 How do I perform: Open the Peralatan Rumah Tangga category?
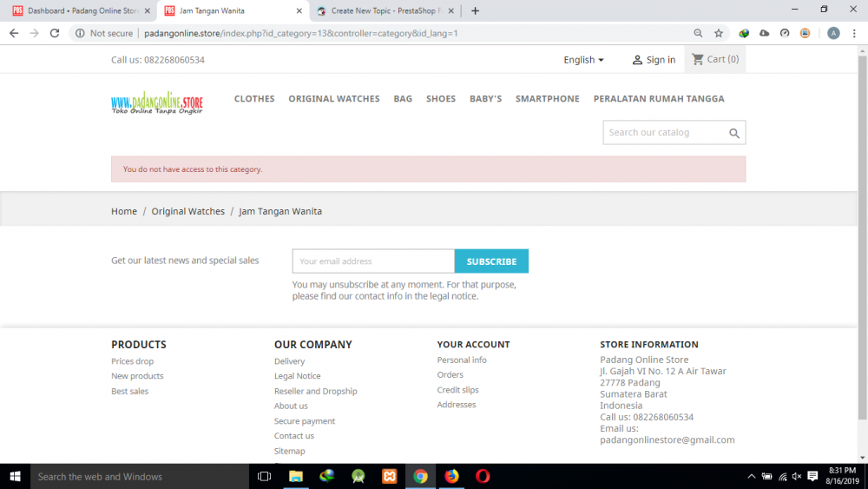[659, 98]
